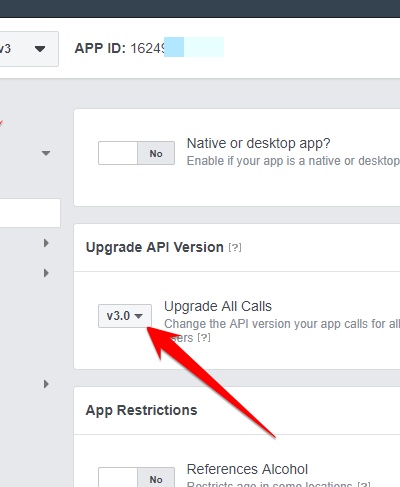400x487 pixels.
Task: Select the highlighted white sidebar item
Action: coord(30,213)
